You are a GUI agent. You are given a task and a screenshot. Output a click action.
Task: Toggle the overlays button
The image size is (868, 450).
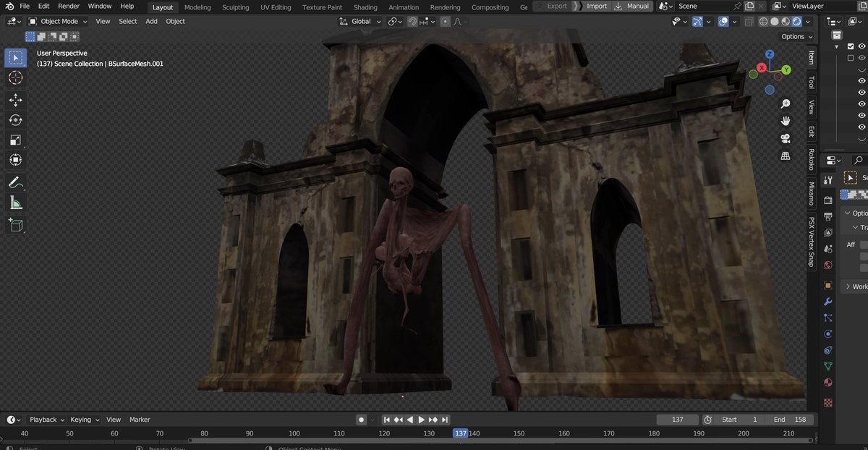pyautogui.click(x=723, y=21)
